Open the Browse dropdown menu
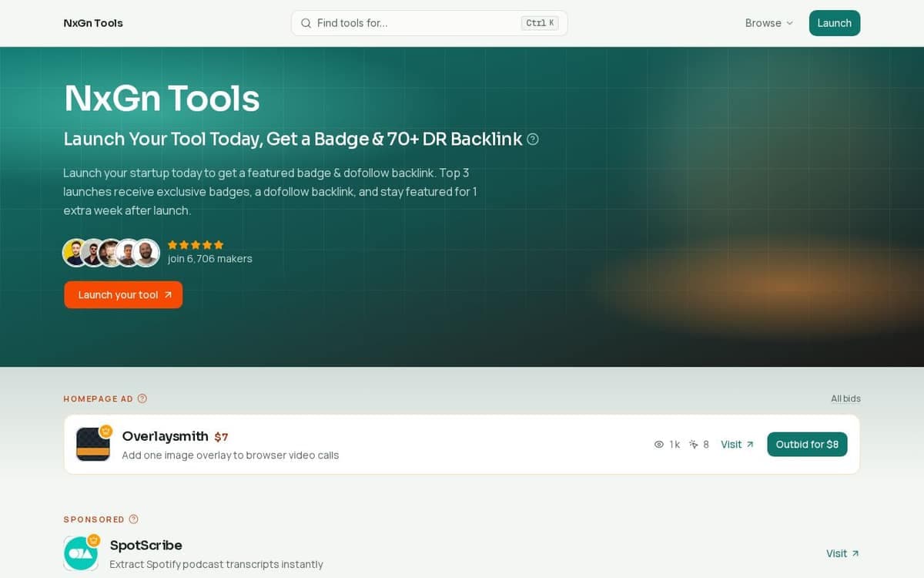 pyautogui.click(x=768, y=23)
